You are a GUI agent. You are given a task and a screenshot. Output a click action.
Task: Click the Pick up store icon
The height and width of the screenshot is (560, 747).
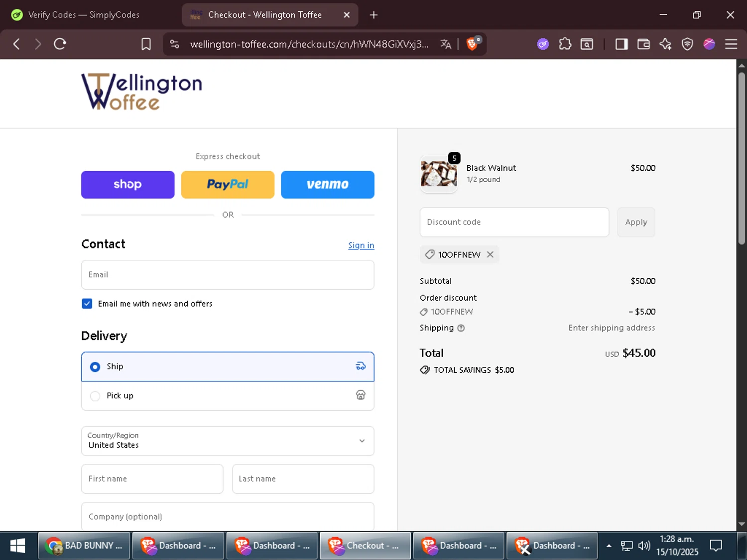click(361, 395)
